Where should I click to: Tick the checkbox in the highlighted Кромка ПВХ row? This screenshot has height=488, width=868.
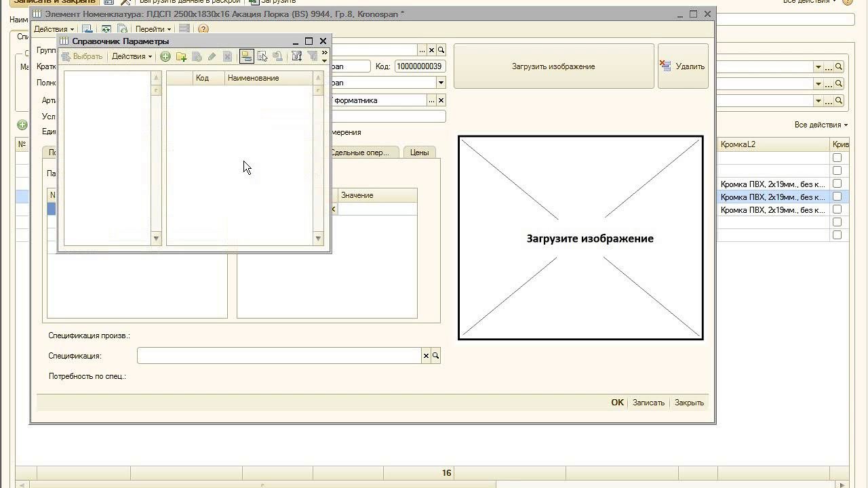pyautogui.click(x=837, y=197)
